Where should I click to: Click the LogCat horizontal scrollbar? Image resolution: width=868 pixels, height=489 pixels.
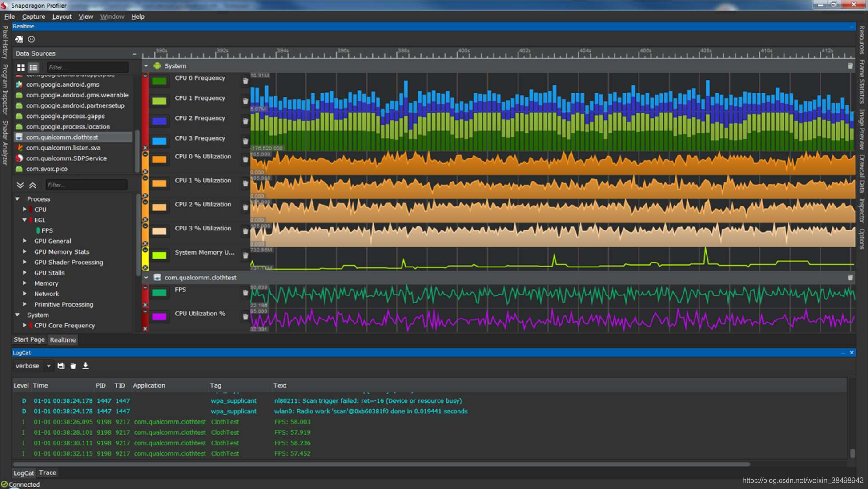click(x=381, y=464)
